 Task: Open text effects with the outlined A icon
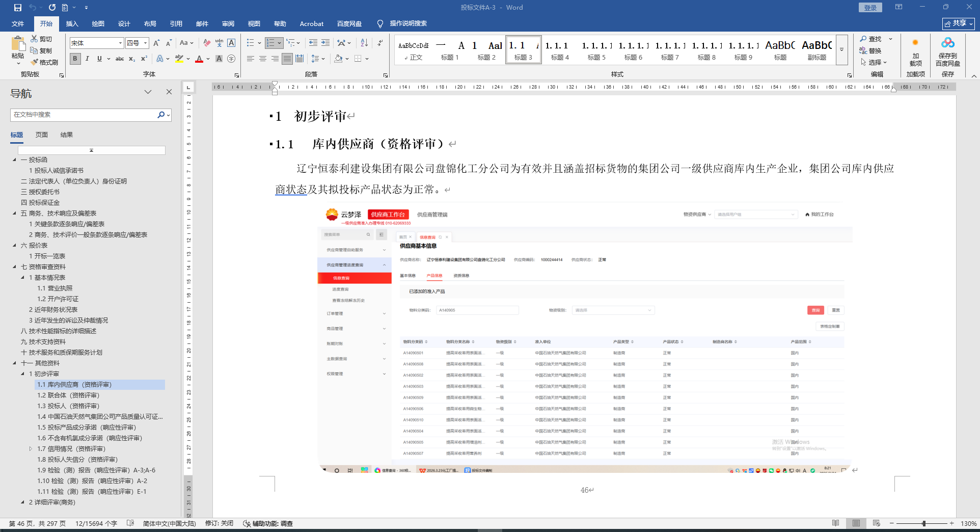pos(160,59)
